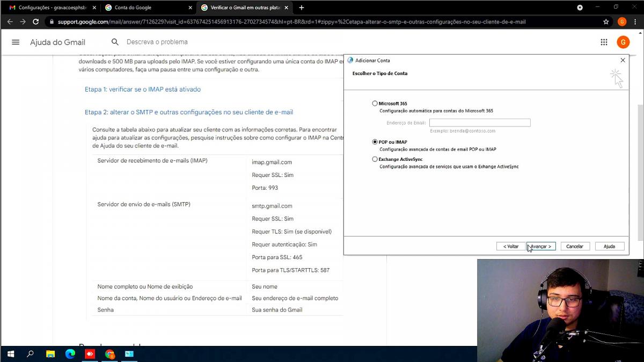
Task: Bookmark this page with the star icon
Action: [606, 22]
